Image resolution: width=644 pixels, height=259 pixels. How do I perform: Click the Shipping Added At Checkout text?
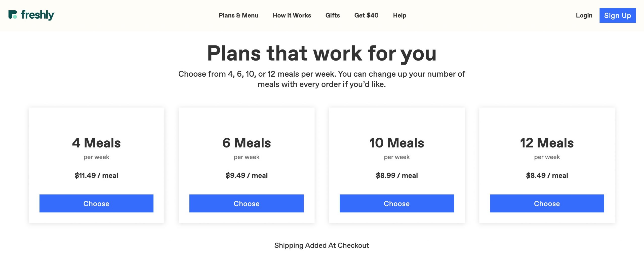[322, 245]
